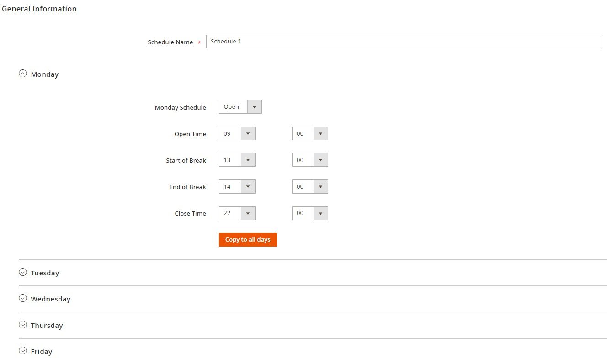This screenshot has width=607, height=364.
Task: Click the Copy to all days button
Action: (248, 240)
